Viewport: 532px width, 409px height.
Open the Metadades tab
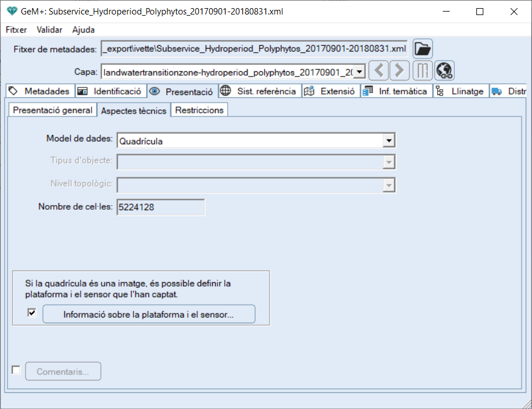[41, 91]
